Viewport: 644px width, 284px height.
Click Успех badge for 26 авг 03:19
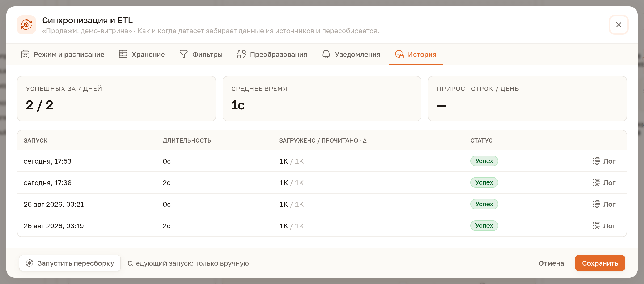point(484,226)
